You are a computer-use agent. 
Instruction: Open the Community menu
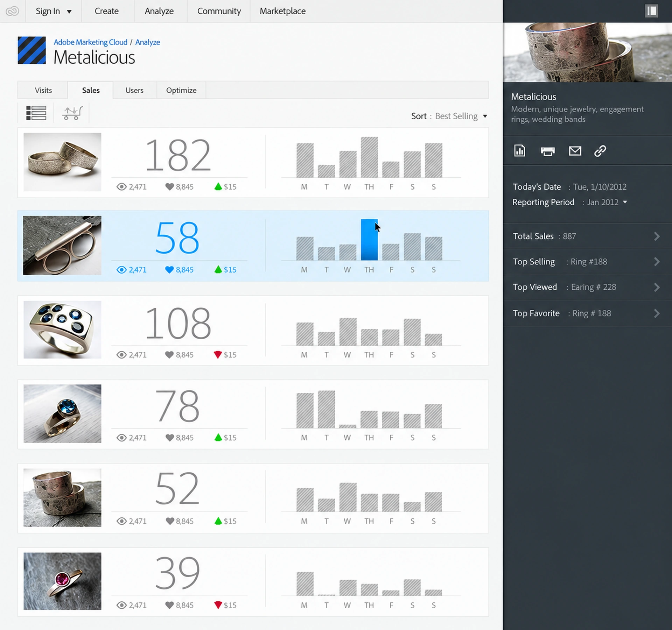pyautogui.click(x=219, y=11)
